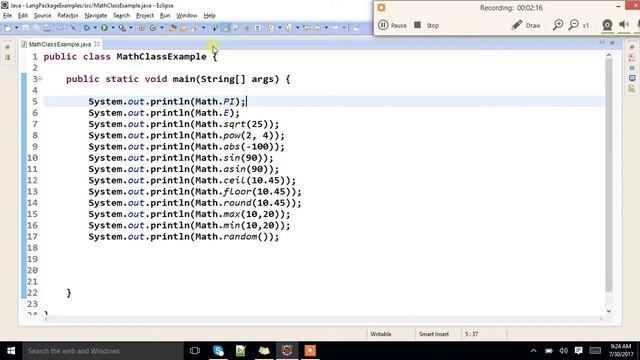Click the Windows Start button
Image resolution: width=640 pixels, height=360 pixels.
pyautogui.click(x=11, y=351)
